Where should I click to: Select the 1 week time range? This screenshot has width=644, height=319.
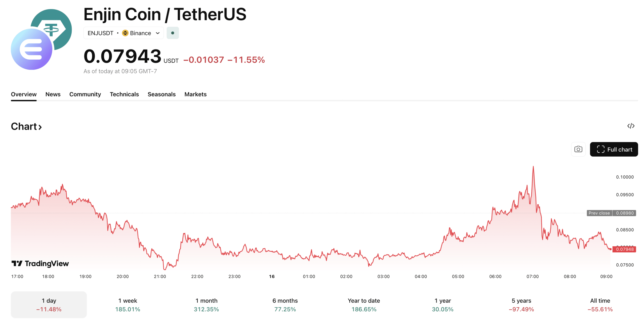(x=127, y=304)
